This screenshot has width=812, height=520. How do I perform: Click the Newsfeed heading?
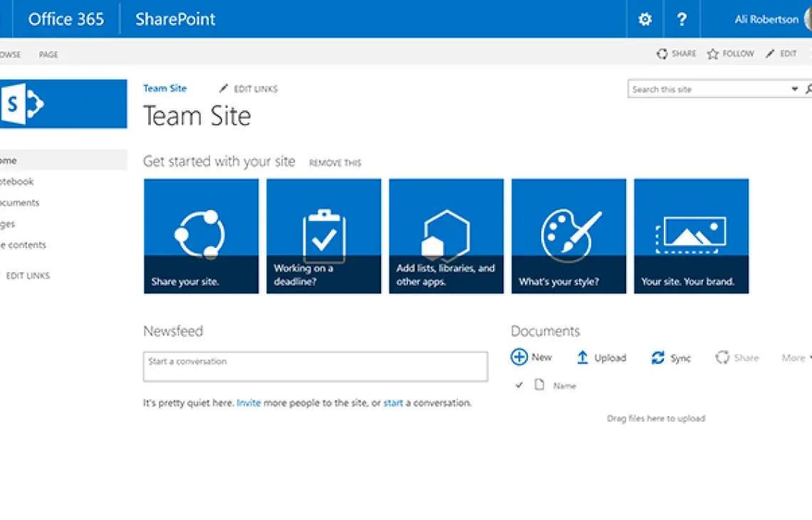pyautogui.click(x=173, y=331)
